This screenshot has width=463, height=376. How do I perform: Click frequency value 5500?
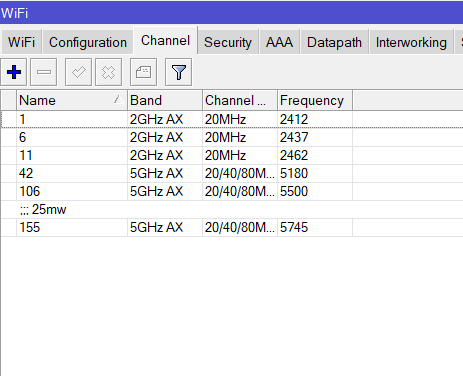pyautogui.click(x=294, y=191)
